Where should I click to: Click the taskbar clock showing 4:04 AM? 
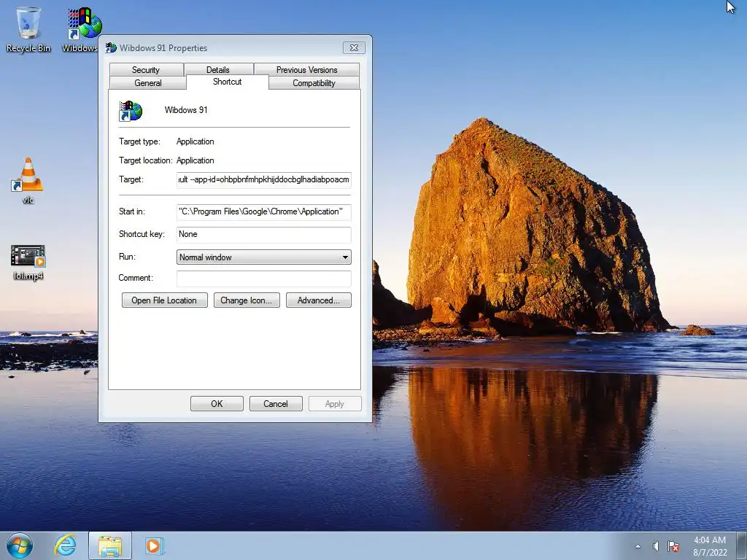710,546
